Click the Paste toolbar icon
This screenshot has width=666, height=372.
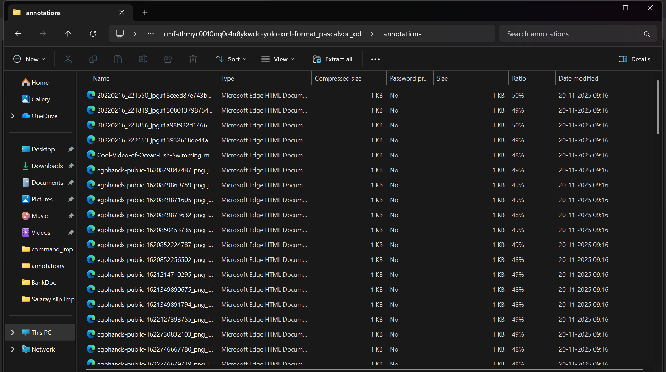(118, 59)
